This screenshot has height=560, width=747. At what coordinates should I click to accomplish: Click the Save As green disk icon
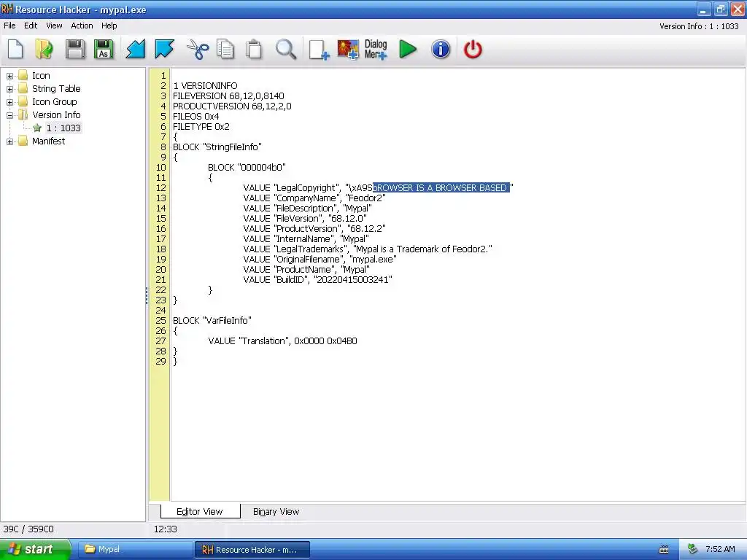coord(104,49)
